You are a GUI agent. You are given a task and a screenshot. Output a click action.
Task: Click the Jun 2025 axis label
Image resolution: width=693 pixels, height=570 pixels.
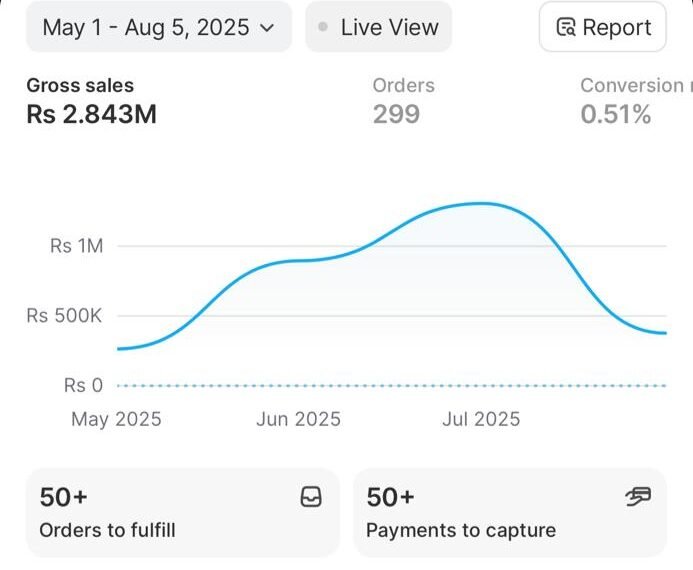pyautogui.click(x=298, y=419)
